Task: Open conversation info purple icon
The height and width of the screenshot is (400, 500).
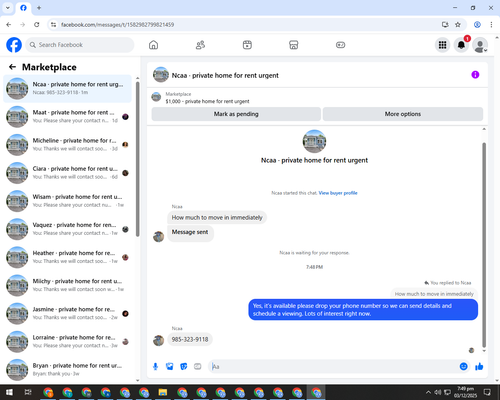Action: [475, 75]
